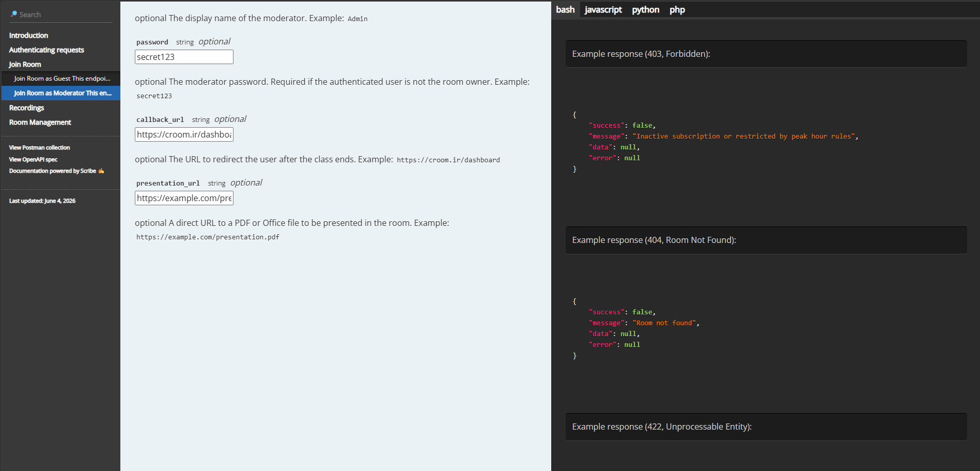This screenshot has height=471, width=980.
Task: Go to Authenticating requests section
Action: pos(46,50)
